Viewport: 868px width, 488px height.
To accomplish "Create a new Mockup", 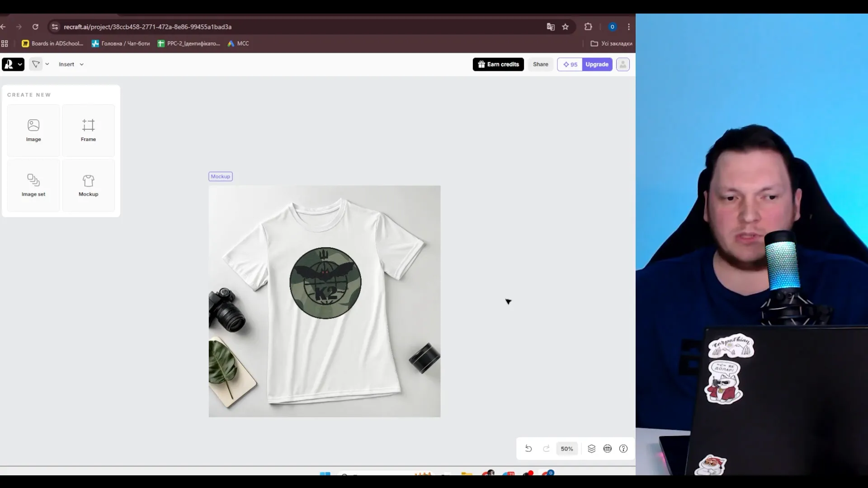I will (88, 185).
